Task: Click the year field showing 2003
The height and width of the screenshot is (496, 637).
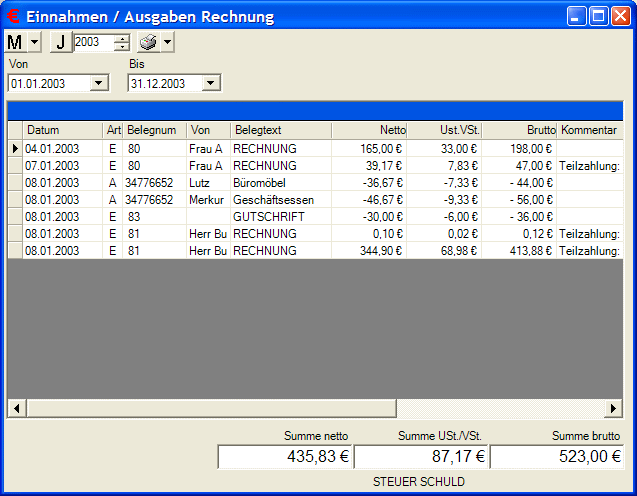Action: (93, 42)
